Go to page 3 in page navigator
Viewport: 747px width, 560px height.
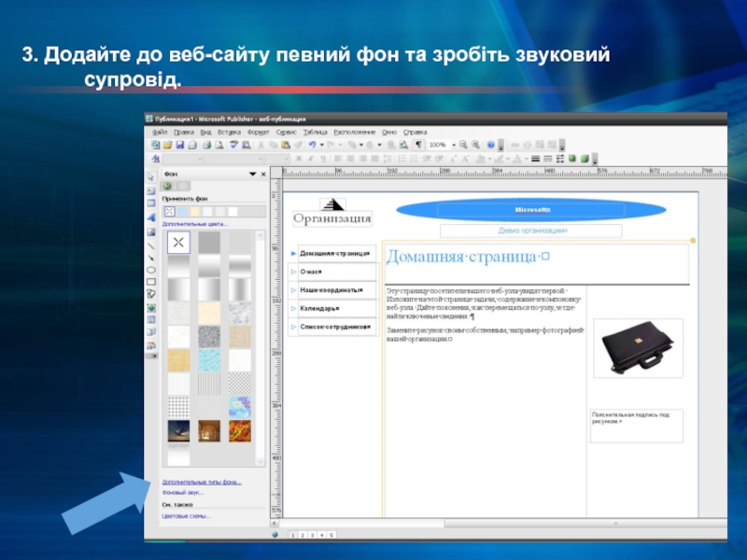point(312,535)
